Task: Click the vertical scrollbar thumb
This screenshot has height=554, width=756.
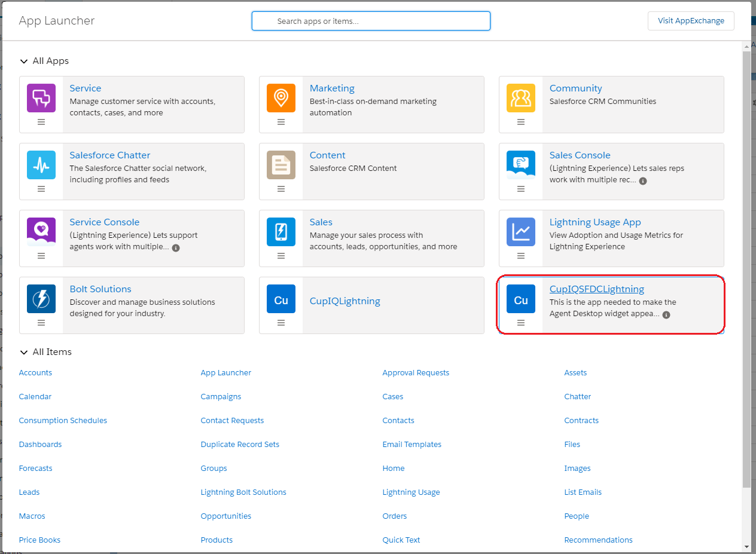Action: tap(746, 269)
